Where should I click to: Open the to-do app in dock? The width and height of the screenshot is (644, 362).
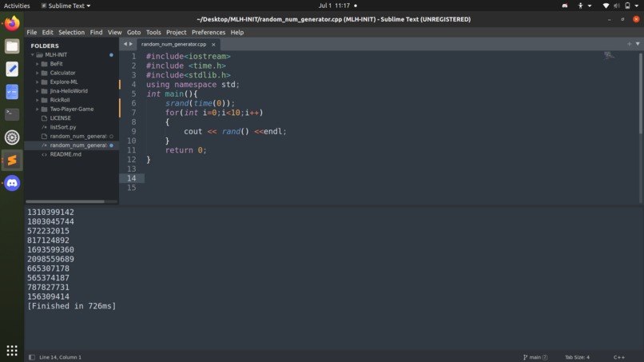(x=12, y=92)
